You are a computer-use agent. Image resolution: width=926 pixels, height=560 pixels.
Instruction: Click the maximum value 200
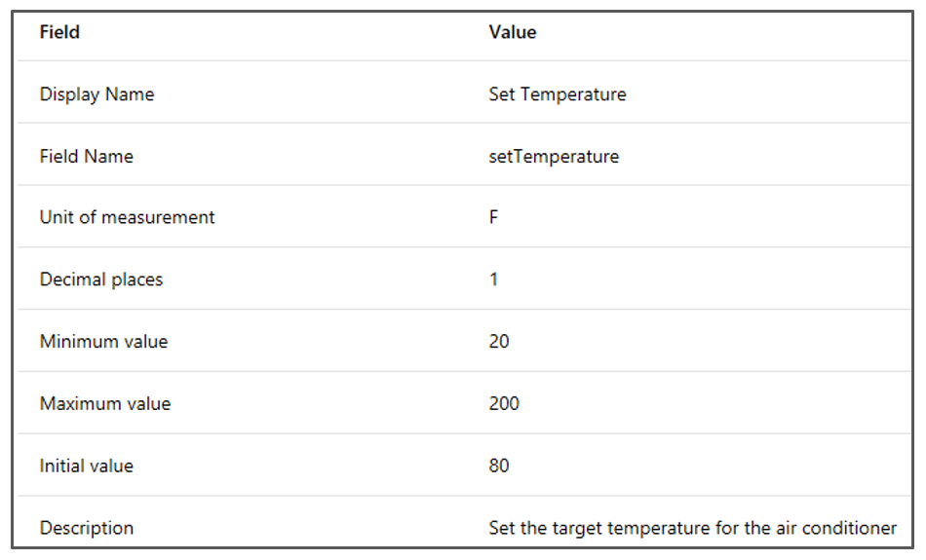[504, 404]
